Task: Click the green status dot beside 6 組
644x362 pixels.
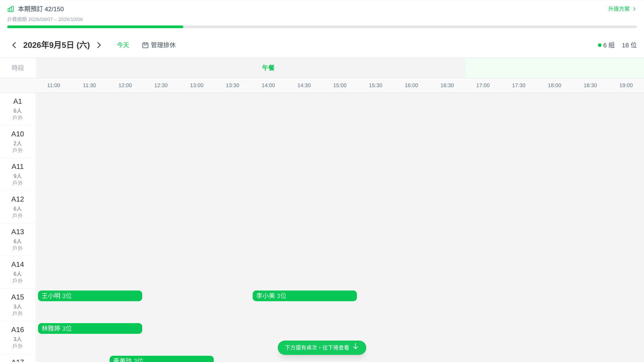Action: pyautogui.click(x=600, y=45)
